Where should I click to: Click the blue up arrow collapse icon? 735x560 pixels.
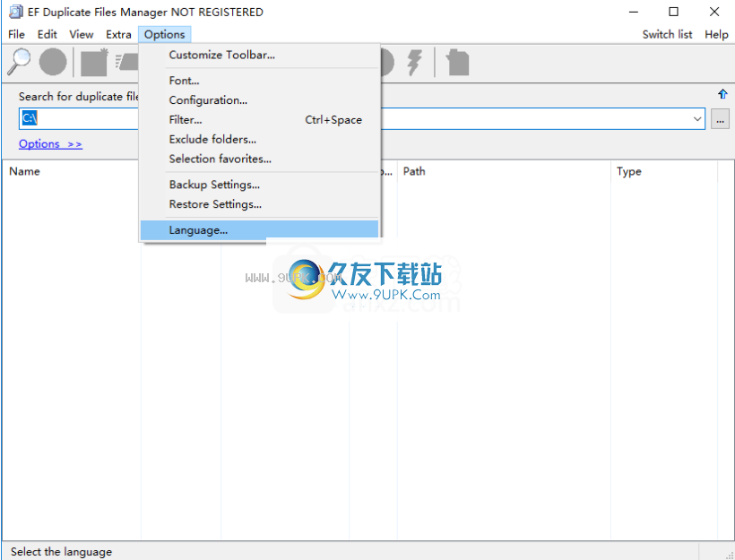[722, 94]
